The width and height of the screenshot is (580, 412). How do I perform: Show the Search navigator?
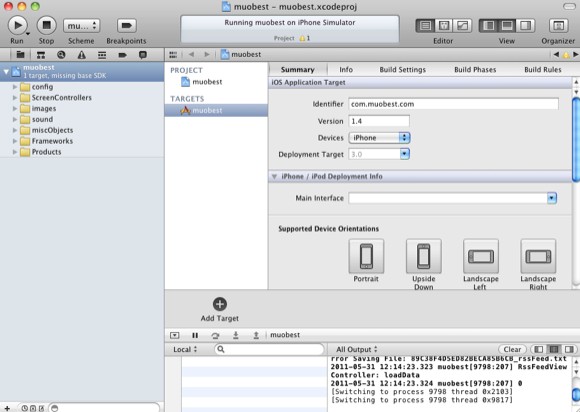(x=61, y=55)
